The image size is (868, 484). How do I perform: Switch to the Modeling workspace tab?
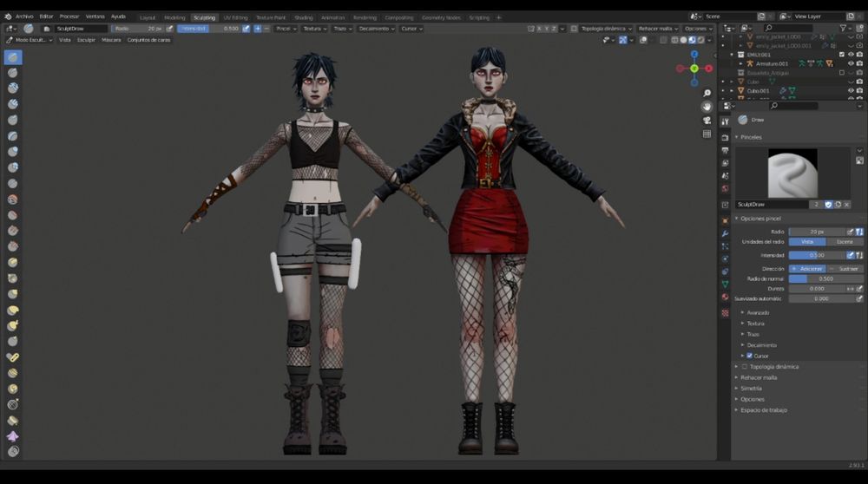click(175, 17)
